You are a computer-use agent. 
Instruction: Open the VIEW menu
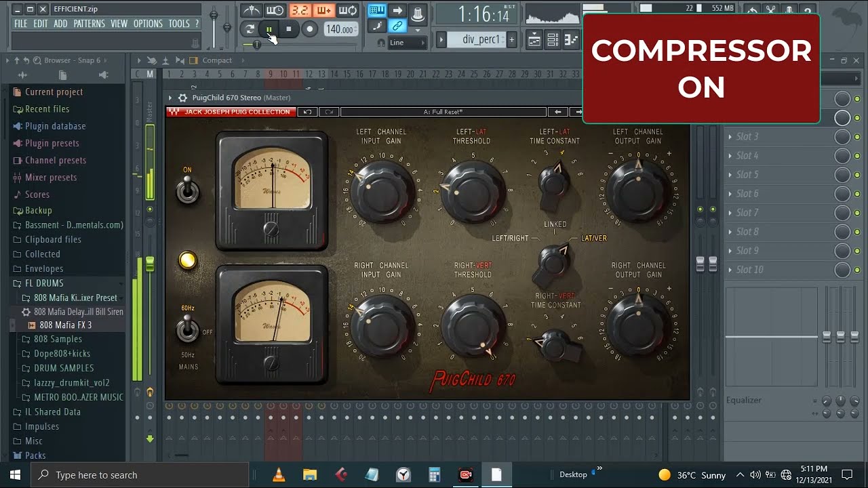pos(119,24)
